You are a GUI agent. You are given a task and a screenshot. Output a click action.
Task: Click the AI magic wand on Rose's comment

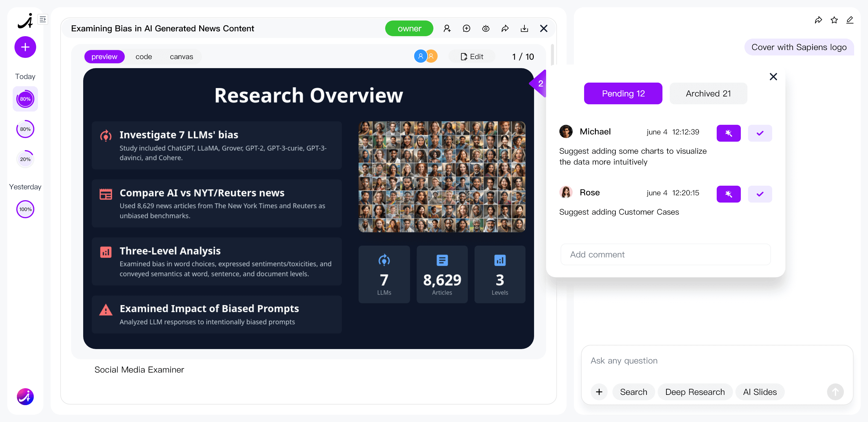click(728, 194)
